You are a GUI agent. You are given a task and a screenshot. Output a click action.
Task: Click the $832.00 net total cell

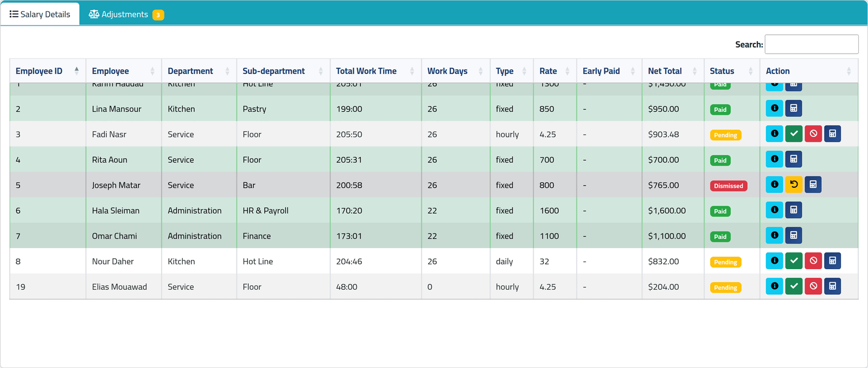673,262
